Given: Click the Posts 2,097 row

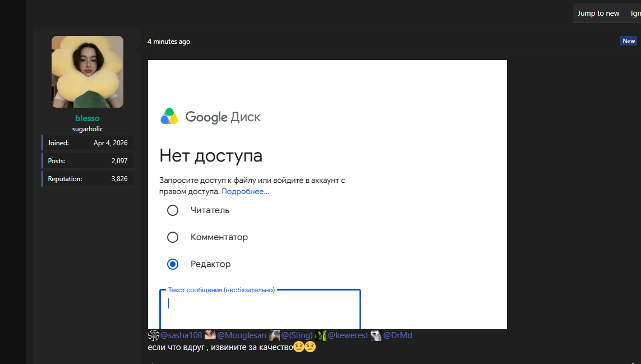Looking at the screenshot, I should pos(87,161).
